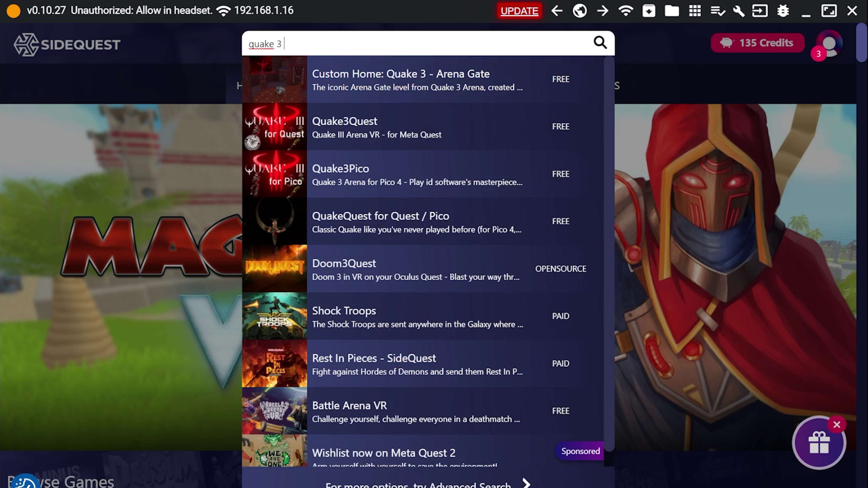Click the magnifier search icon

(x=600, y=43)
